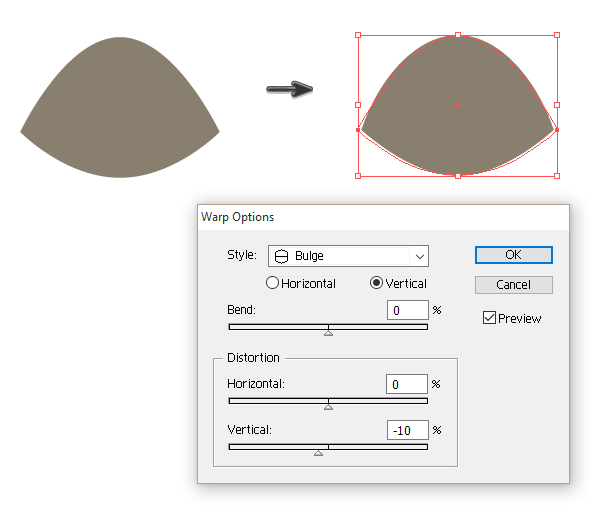
Task: Choose the Vertical radio button
Action: click(377, 283)
